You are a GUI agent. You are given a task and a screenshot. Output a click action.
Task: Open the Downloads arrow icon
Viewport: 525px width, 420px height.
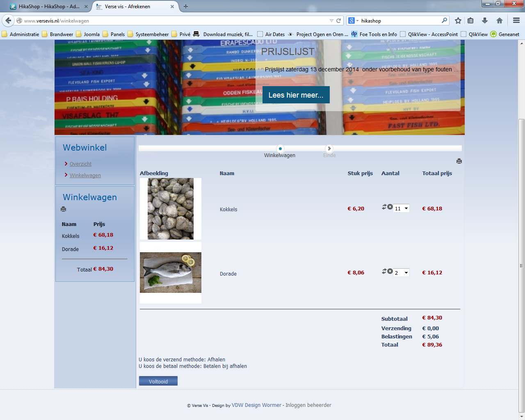485,21
